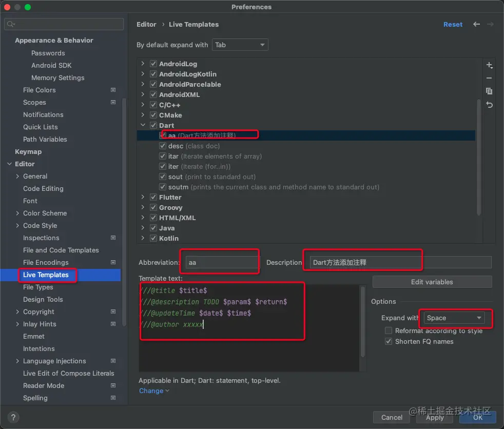This screenshot has height=429, width=504.
Task: Open the default expand with Tab dropdown
Action: pos(240,45)
